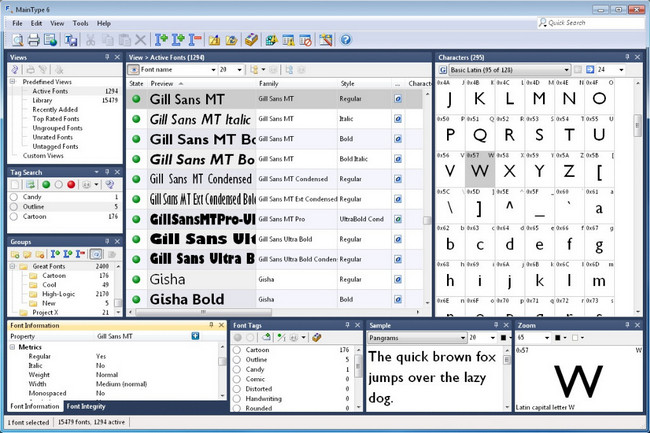Click the green dot filter in Tag Search toolbar

click(x=46, y=184)
